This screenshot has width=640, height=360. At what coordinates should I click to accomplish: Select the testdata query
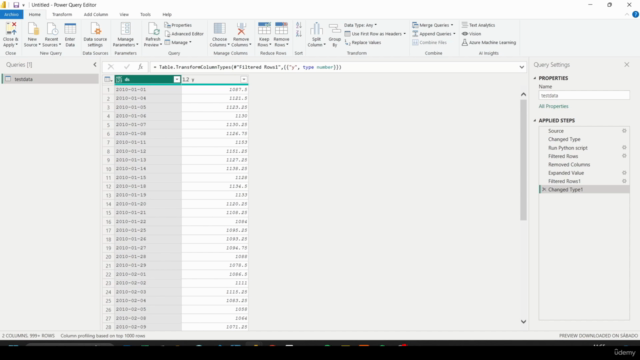pyautogui.click(x=50, y=79)
